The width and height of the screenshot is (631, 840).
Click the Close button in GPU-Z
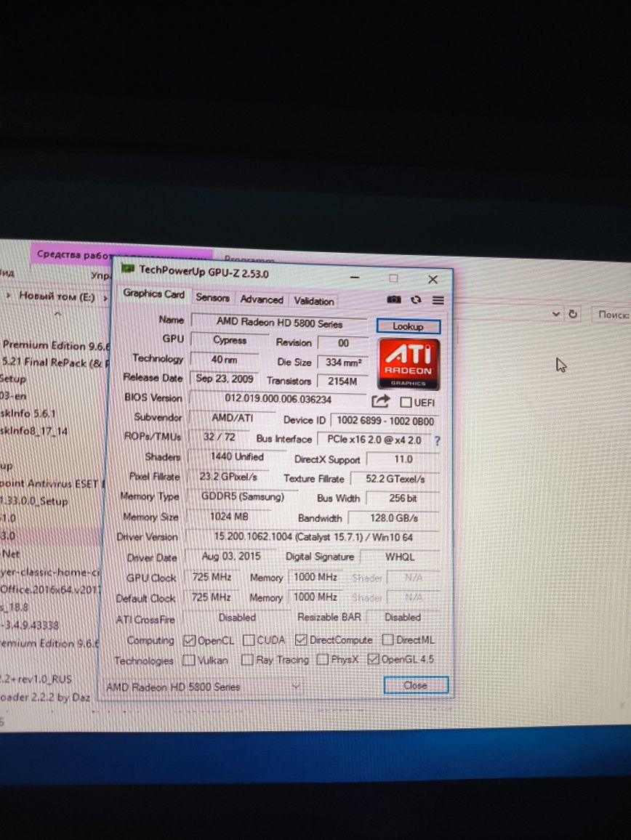pyautogui.click(x=416, y=685)
